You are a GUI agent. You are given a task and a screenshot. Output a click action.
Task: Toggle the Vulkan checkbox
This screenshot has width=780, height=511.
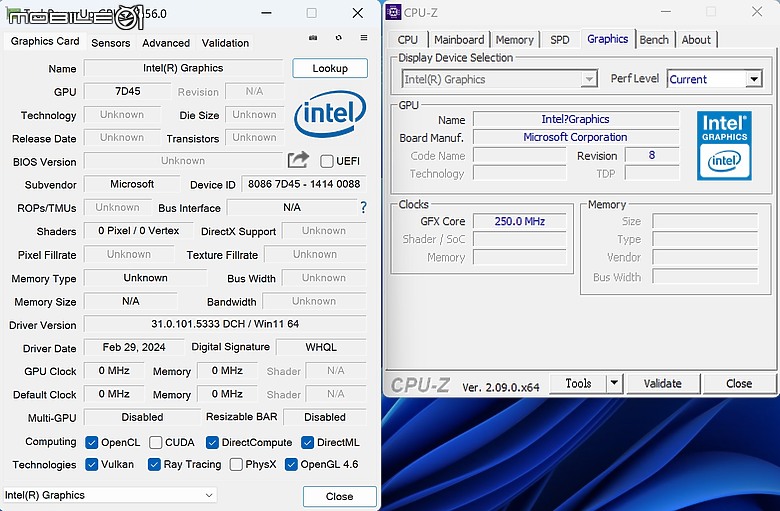pyautogui.click(x=92, y=464)
